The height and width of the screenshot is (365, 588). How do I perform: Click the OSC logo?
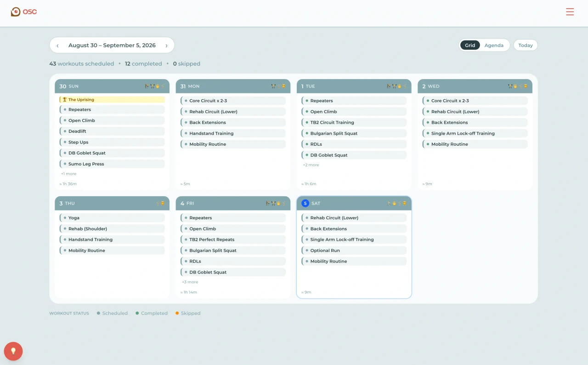coord(24,12)
